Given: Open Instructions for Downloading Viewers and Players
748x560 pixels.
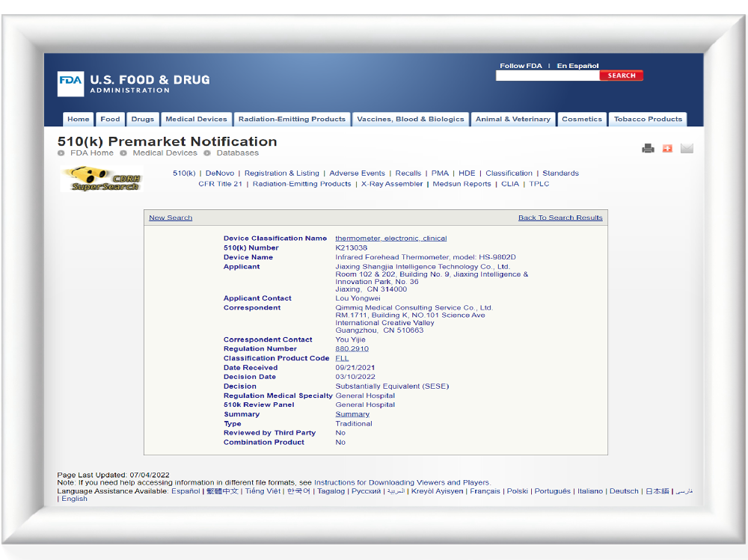Looking at the screenshot, I should coord(402,483).
